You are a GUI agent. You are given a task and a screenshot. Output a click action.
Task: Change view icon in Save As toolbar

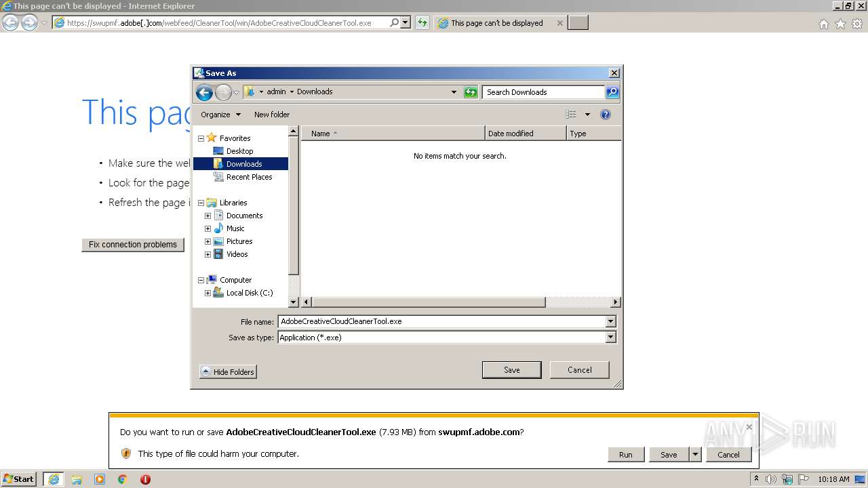pos(571,115)
